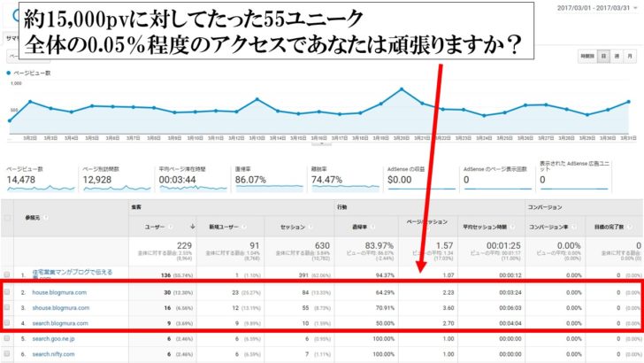Select the 86.07% 直帰率 metric card
This screenshot has width=644, height=363.
pos(269,179)
